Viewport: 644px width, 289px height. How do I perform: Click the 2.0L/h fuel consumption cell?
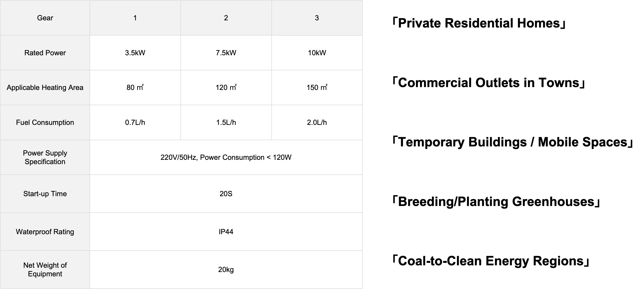pos(317,122)
